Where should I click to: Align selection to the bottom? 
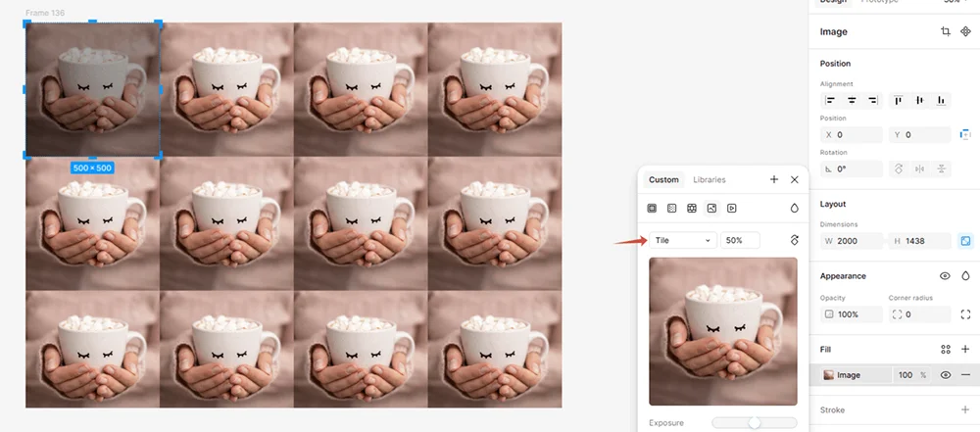(x=941, y=100)
